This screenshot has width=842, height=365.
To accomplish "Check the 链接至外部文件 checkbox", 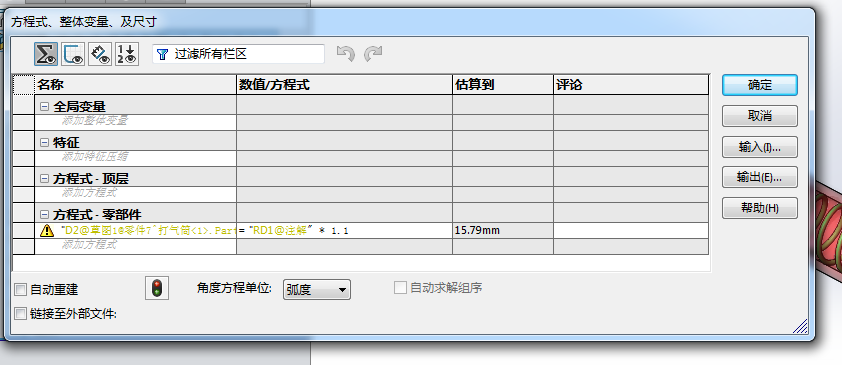I will coord(20,314).
